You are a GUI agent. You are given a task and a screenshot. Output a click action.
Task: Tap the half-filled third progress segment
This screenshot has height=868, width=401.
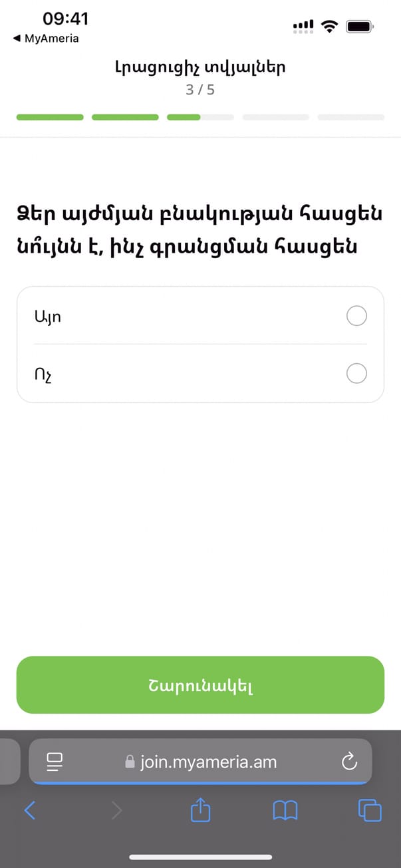point(200,118)
